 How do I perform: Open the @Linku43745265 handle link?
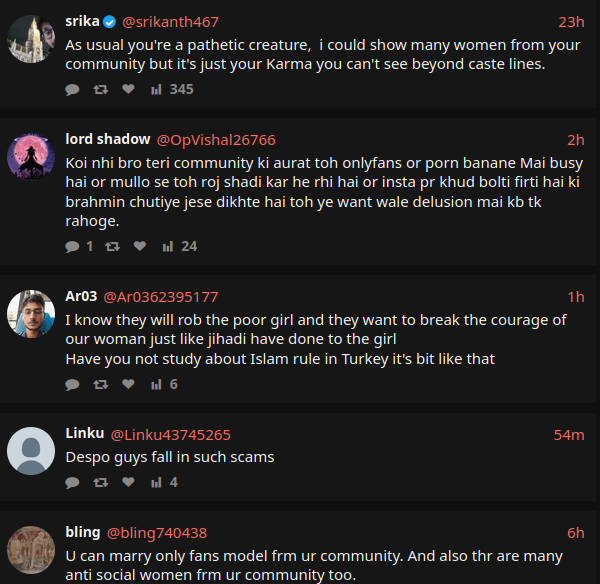point(170,435)
